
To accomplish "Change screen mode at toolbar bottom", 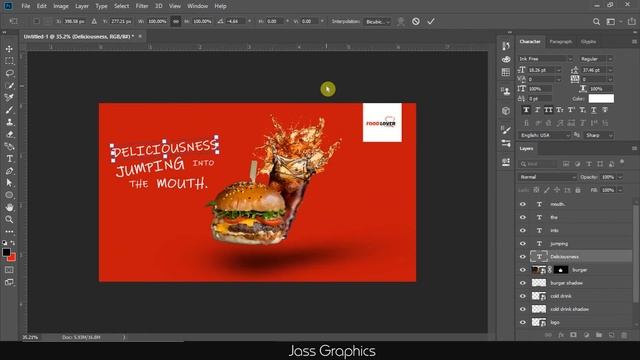I will pos(9,282).
